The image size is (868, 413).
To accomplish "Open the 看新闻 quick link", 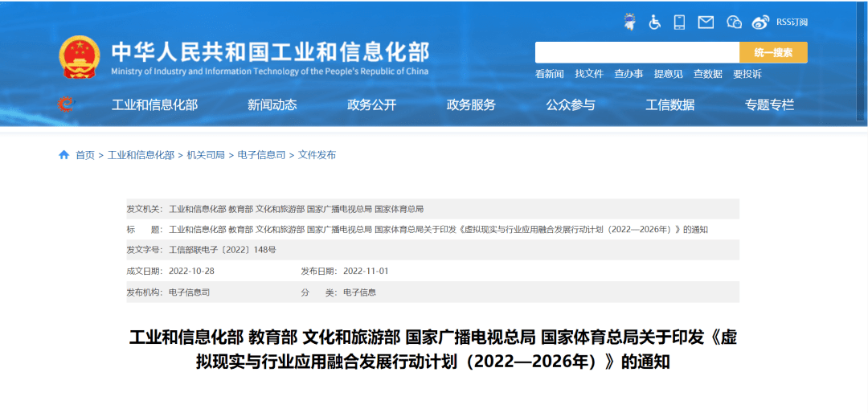I will pyautogui.click(x=549, y=74).
